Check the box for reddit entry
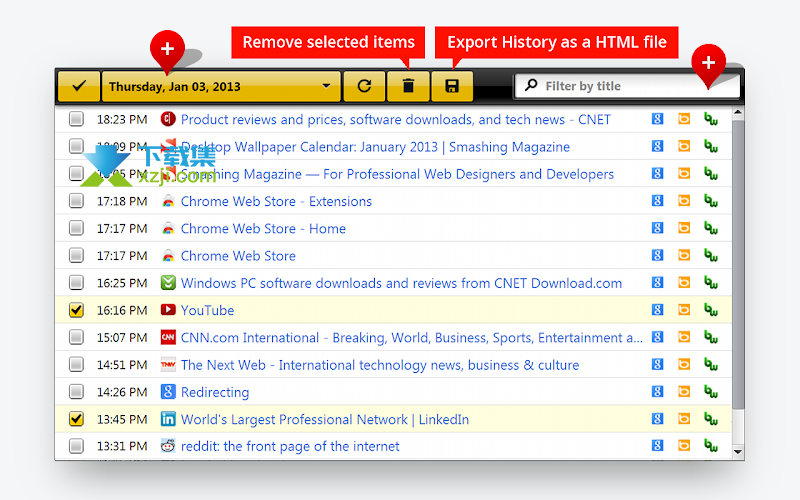Image resolution: width=800 pixels, height=500 pixels. coord(76,446)
